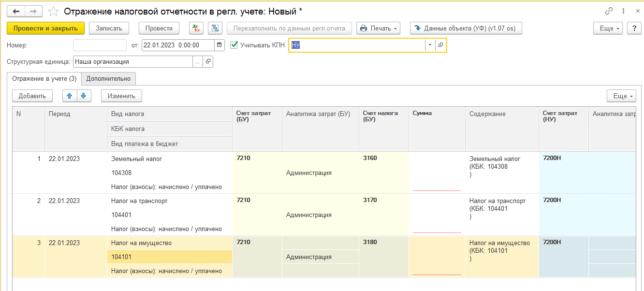Image resolution: width=644 pixels, height=291 pixels.
Task: Open the НУ field selection form icon
Action: pos(440,45)
